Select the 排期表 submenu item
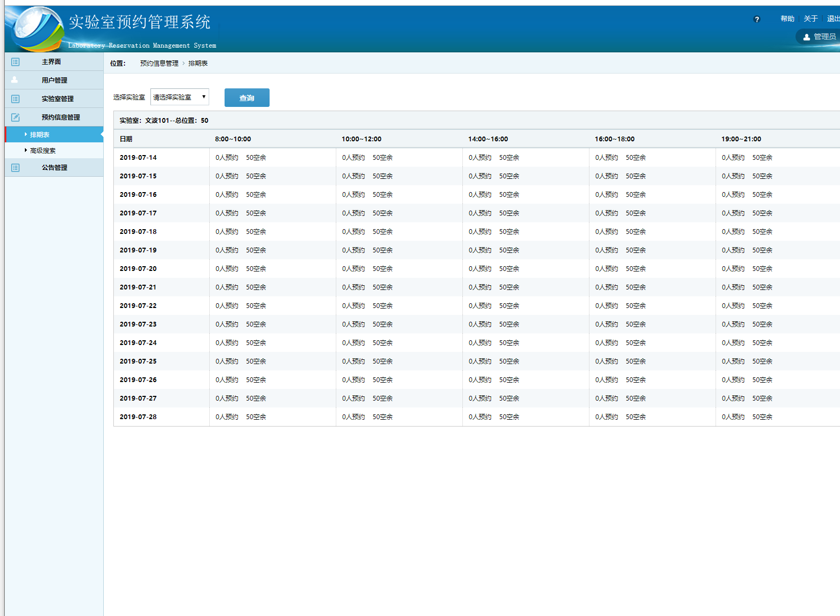840x616 pixels. [x=40, y=135]
